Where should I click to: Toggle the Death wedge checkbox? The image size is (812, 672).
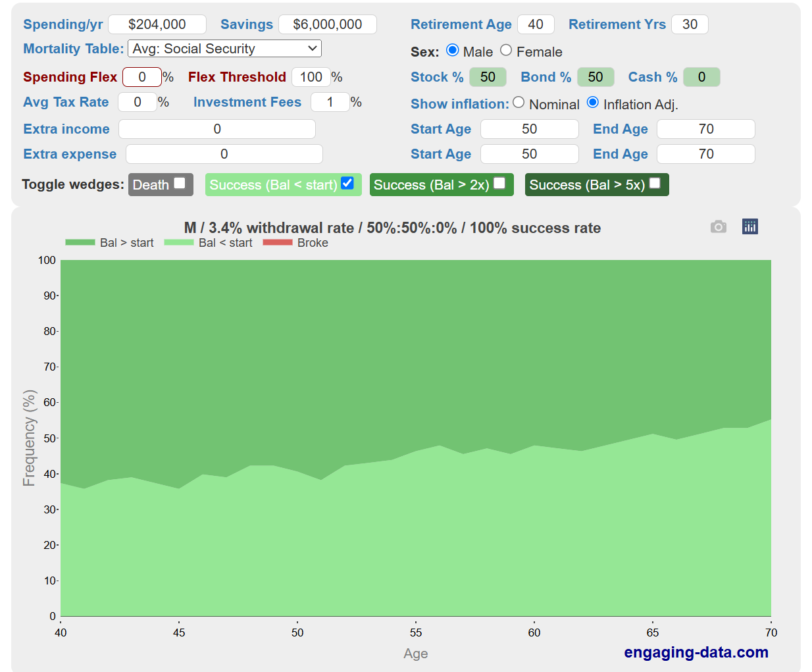[180, 184]
